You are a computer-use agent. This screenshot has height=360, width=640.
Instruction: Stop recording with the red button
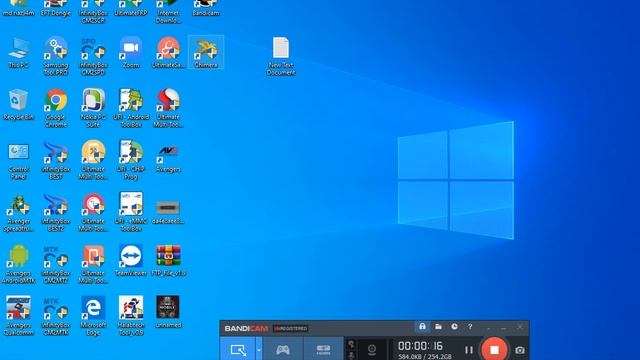coord(494,349)
